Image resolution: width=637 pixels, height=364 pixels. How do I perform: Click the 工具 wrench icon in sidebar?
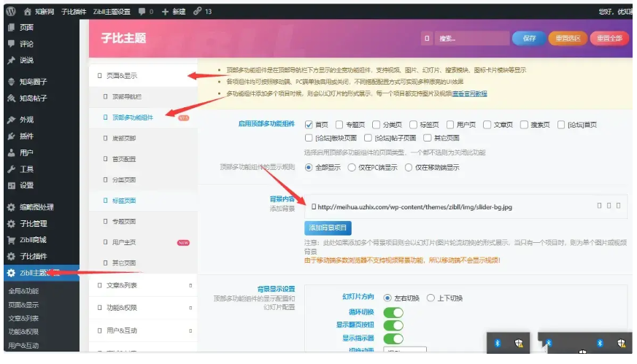tap(11, 169)
